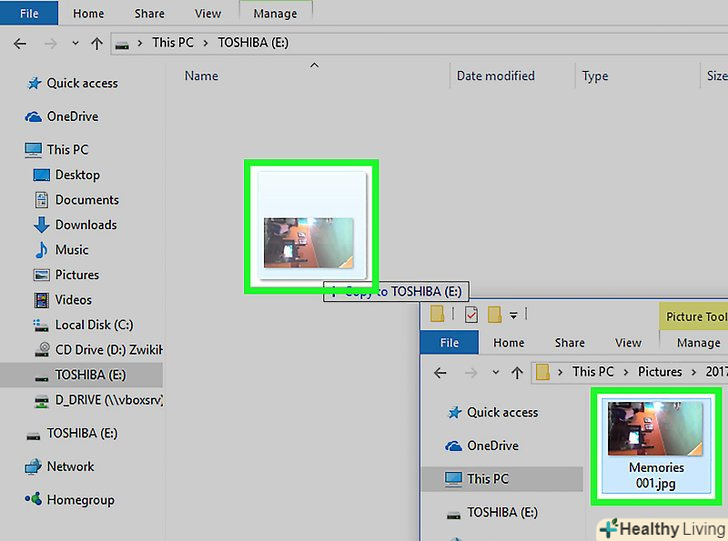Open Videos in navigation tree
This screenshot has height=541, width=728.
point(73,300)
